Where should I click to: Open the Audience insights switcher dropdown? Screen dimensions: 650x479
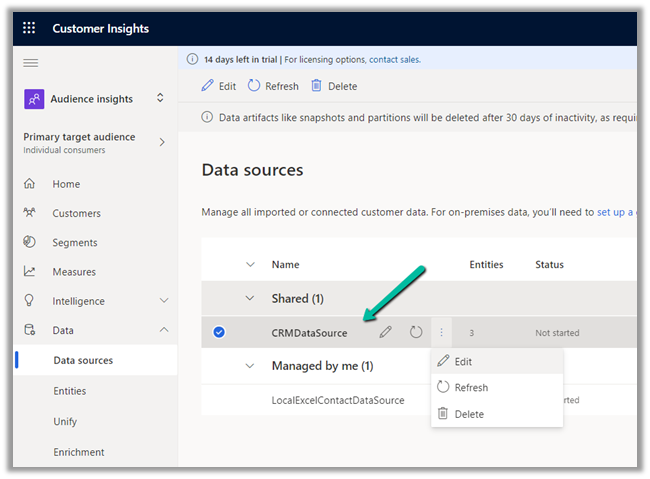coord(160,98)
